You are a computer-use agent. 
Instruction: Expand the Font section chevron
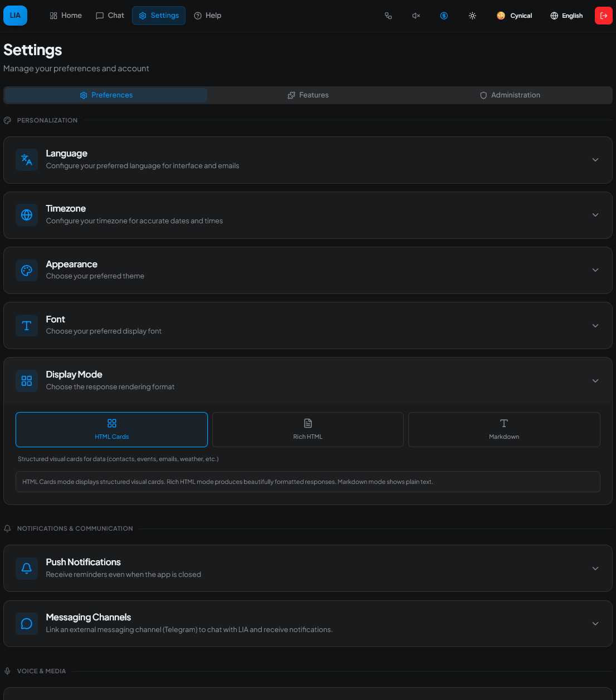pyautogui.click(x=595, y=326)
